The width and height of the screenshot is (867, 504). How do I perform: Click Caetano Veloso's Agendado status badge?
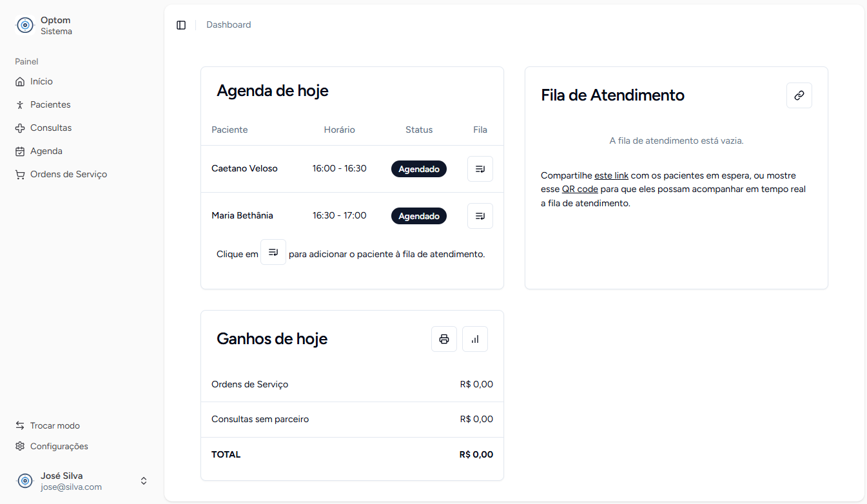pos(419,169)
